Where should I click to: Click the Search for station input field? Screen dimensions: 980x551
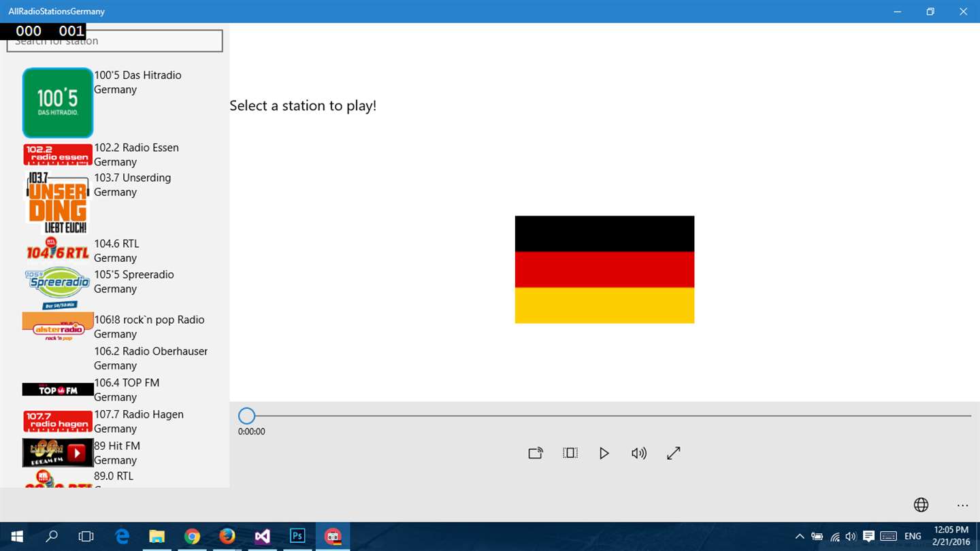tap(114, 41)
